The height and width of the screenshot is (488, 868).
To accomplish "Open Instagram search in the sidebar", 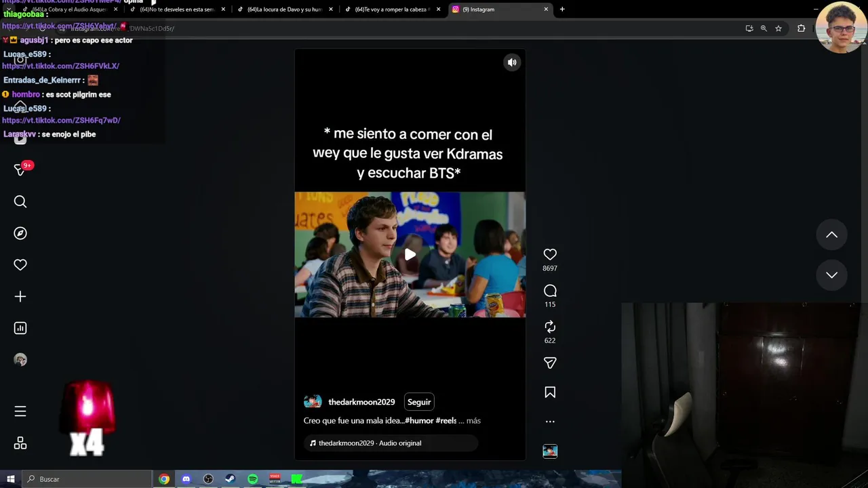I will (x=20, y=201).
